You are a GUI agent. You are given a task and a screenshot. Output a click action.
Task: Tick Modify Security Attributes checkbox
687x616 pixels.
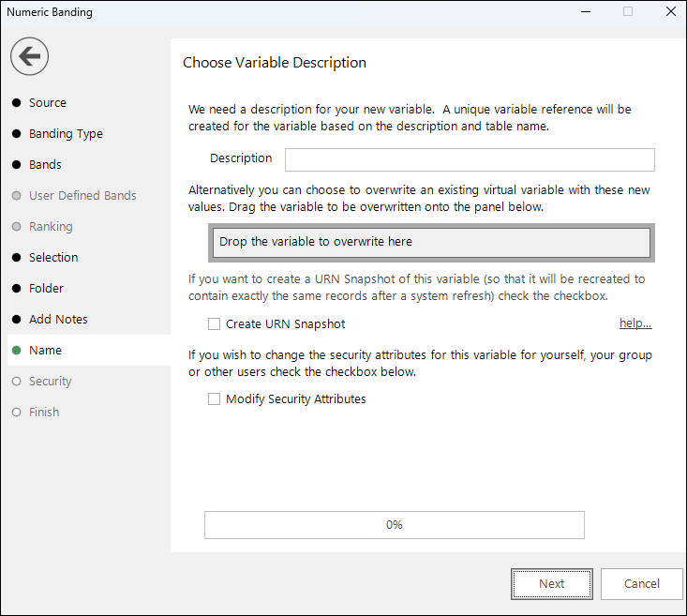pyautogui.click(x=214, y=399)
